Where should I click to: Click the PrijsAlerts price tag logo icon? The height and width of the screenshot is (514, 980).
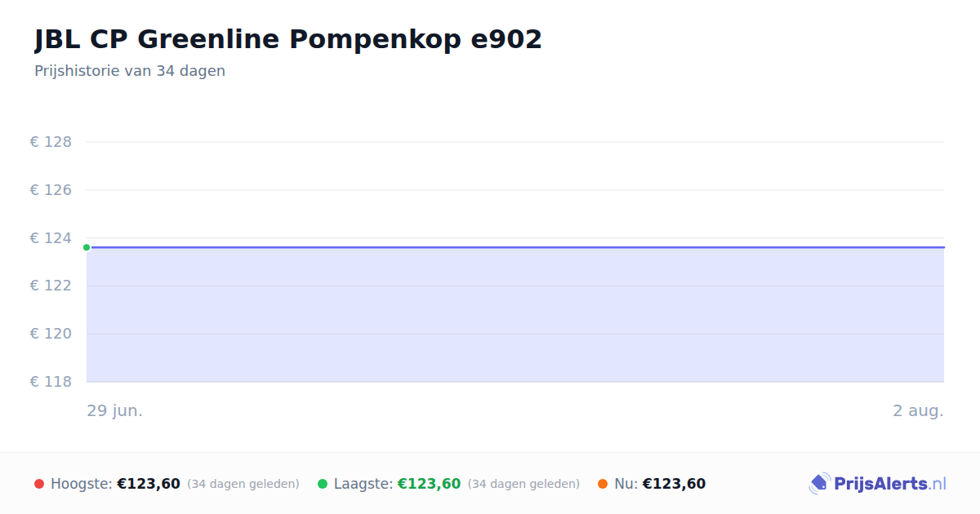(x=819, y=484)
